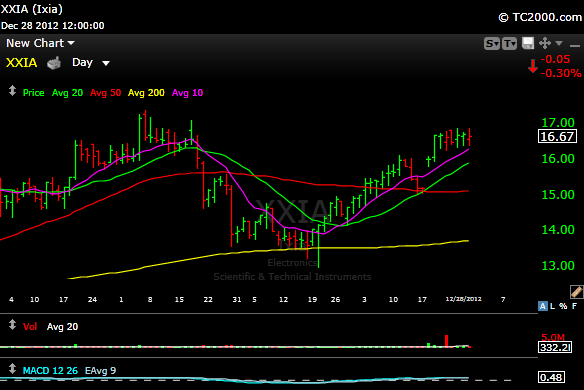Toggle the % percent scale option
The width and height of the screenshot is (584, 390).
(563, 306)
